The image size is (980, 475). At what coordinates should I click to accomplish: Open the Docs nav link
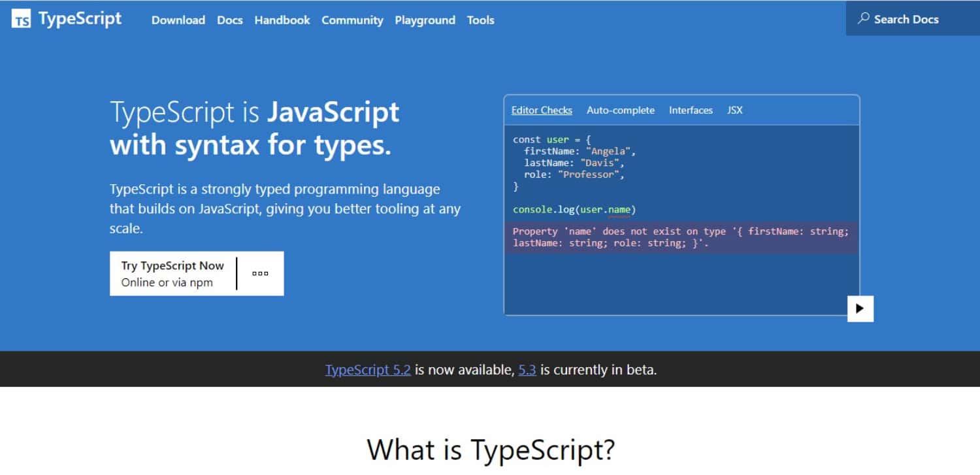pyautogui.click(x=230, y=20)
